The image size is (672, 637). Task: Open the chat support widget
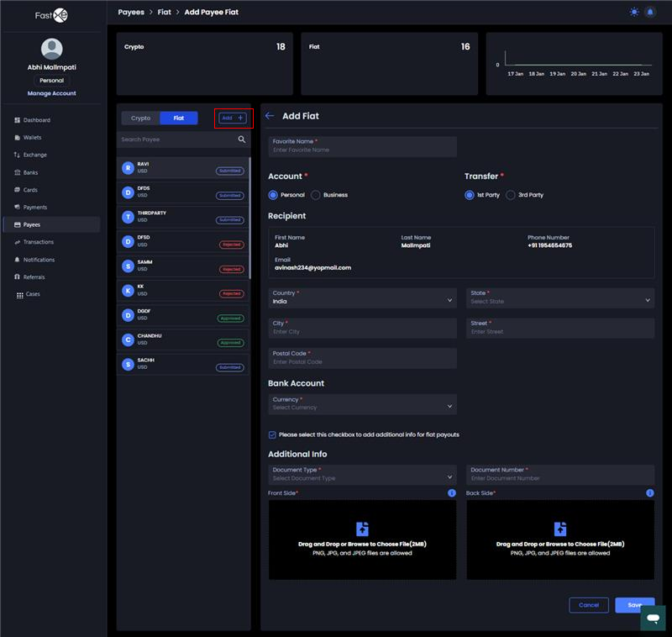pyautogui.click(x=652, y=618)
